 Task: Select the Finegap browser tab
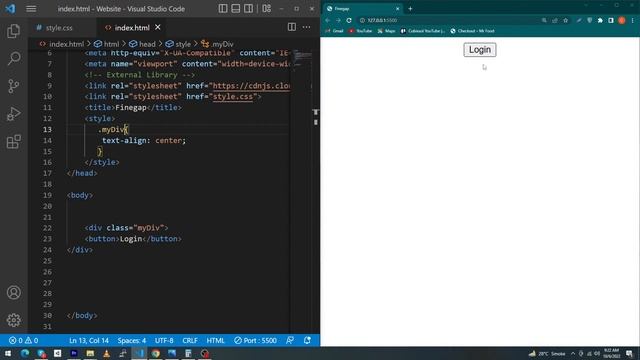pyautogui.click(x=362, y=8)
